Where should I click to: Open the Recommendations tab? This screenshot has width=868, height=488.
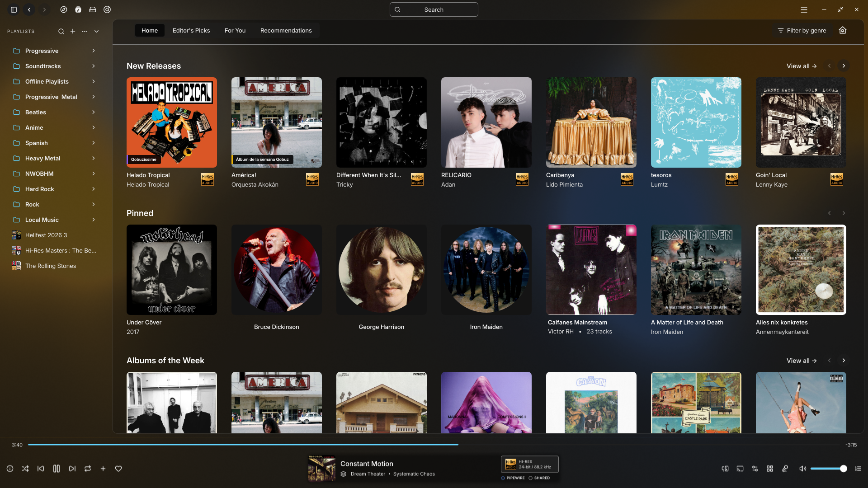pyautogui.click(x=286, y=30)
